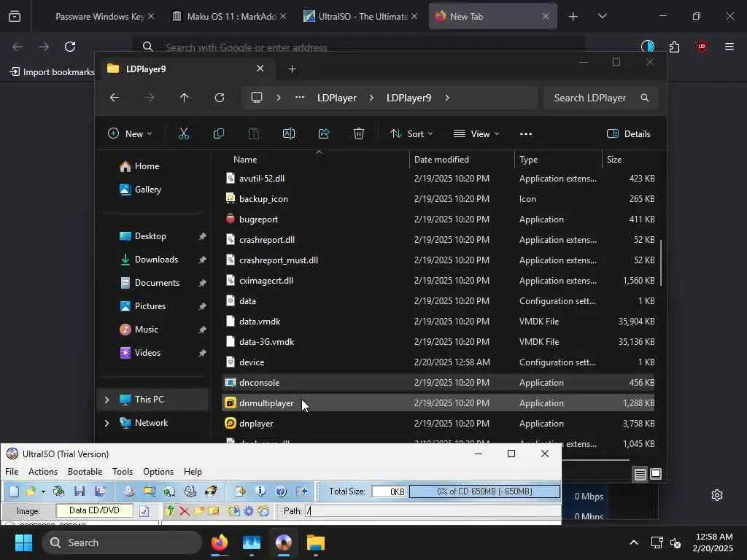Click LDPlayer breadcrumb in address bar

pos(337,98)
